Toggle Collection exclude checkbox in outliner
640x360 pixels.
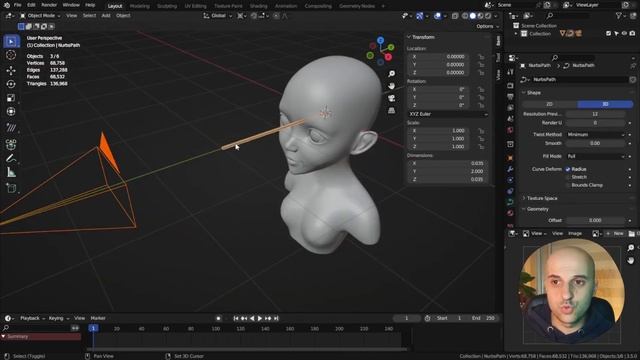click(609, 33)
